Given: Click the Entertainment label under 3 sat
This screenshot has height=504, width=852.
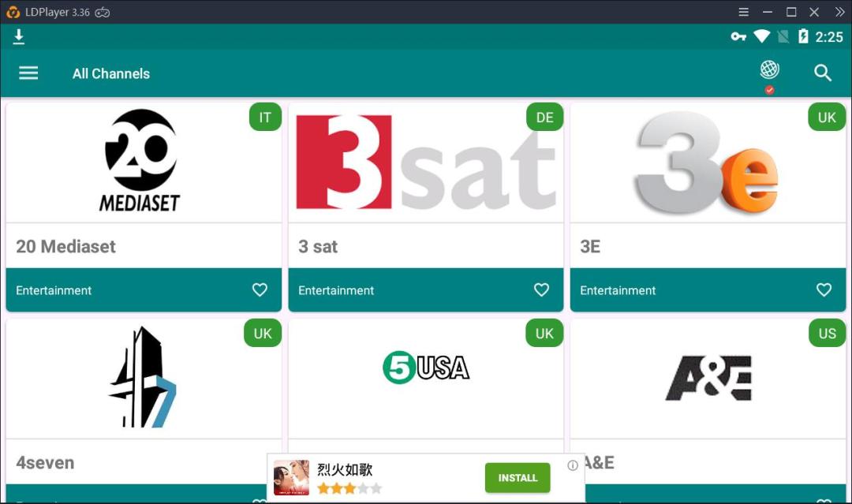Looking at the screenshot, I should pos(336,290).
